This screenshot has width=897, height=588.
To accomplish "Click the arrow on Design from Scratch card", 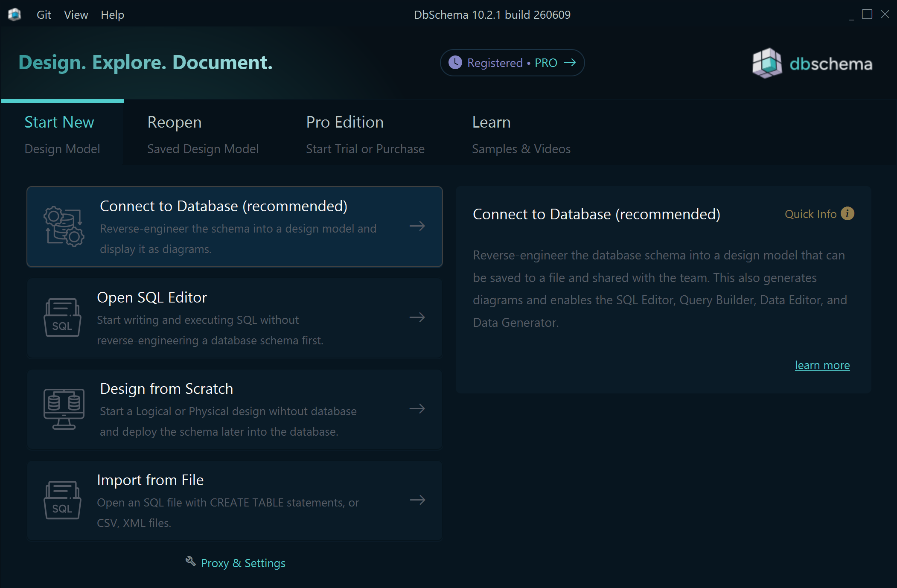I will pos(417,408).
